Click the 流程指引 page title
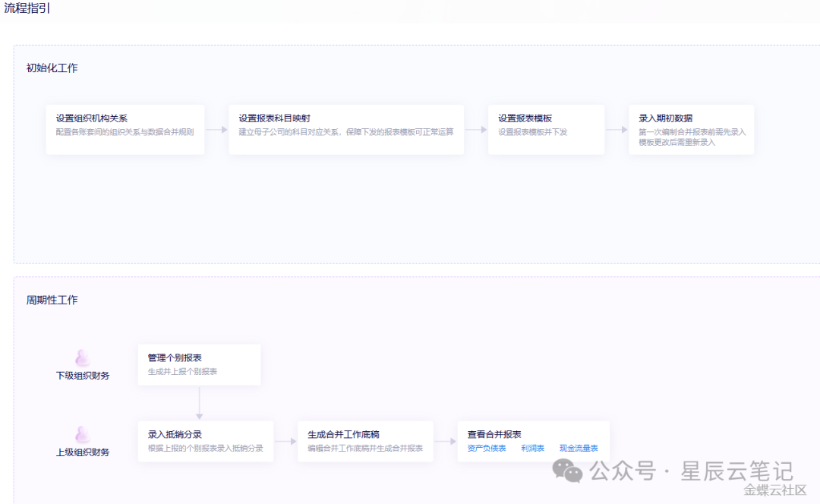820x504 pixels. click(27, 8)
